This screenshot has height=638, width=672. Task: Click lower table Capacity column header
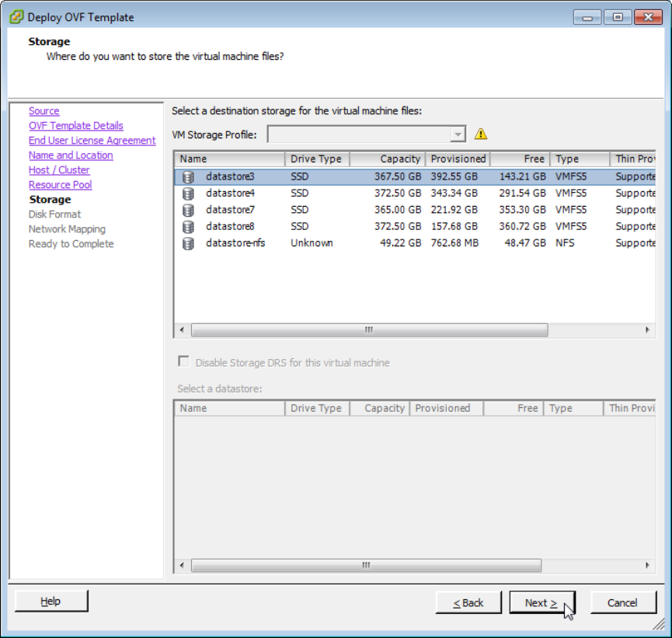pos(380,409)
